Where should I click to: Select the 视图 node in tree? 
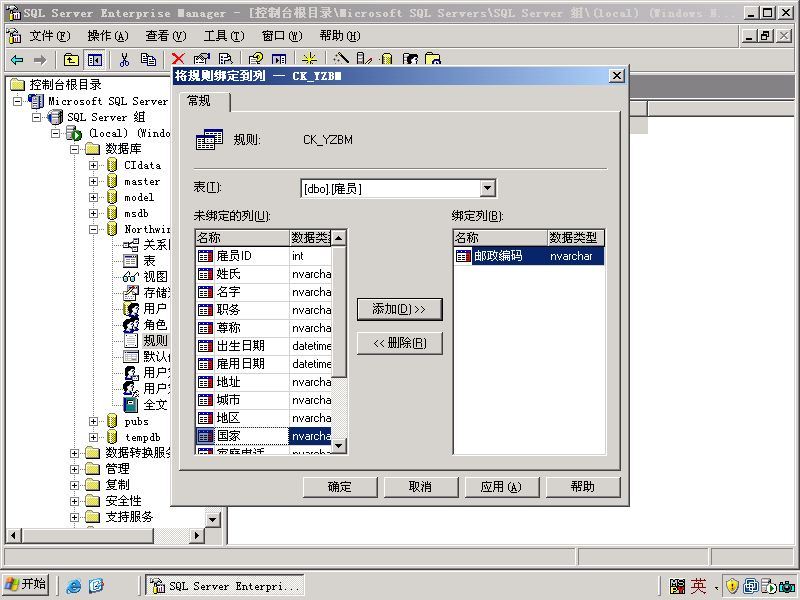pos(155,277)
